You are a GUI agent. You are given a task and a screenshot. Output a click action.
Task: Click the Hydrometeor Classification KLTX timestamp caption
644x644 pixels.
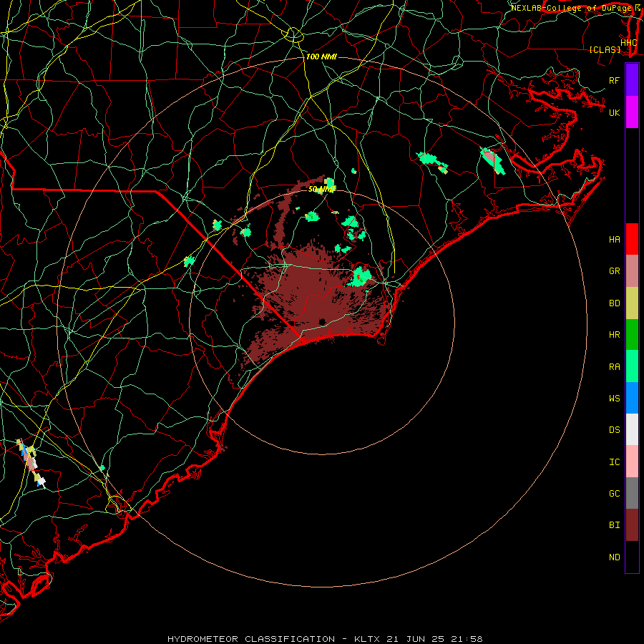pyautogui.click(x=325, y=639)
